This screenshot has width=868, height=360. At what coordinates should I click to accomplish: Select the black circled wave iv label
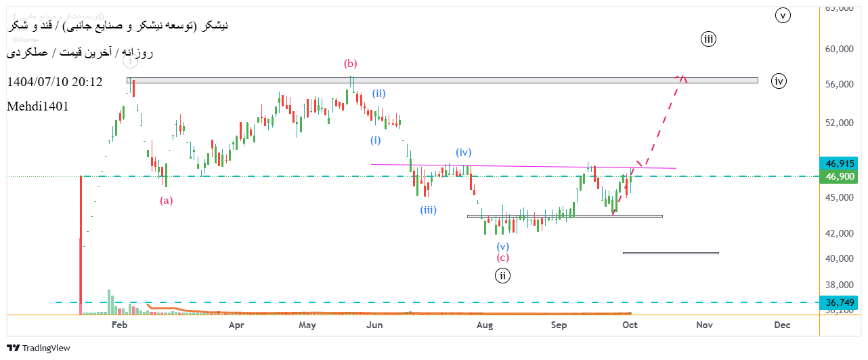[x=779, y=81]
